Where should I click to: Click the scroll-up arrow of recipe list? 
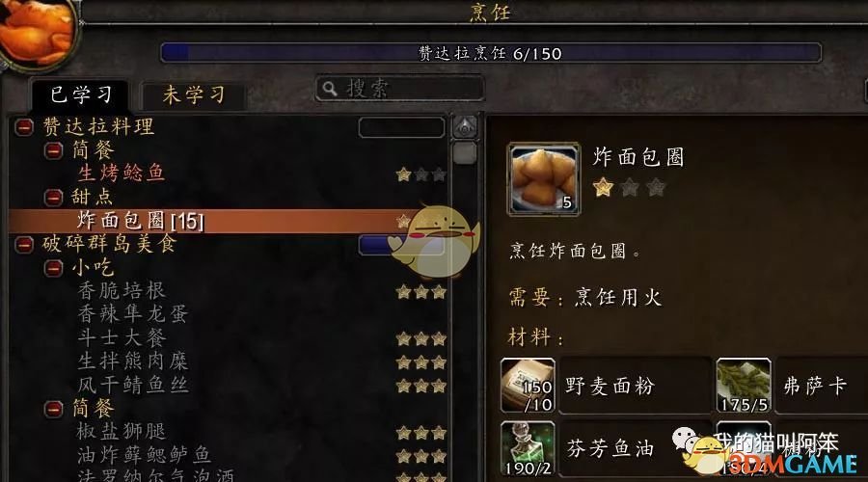click(x=465, y=126)
